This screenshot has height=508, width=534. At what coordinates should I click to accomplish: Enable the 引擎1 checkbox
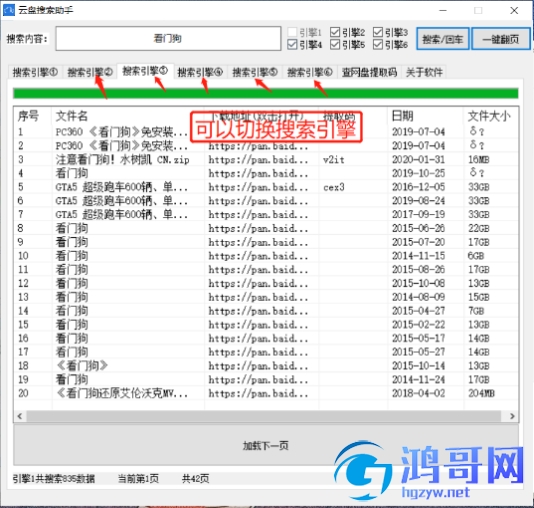coord(292,32)
